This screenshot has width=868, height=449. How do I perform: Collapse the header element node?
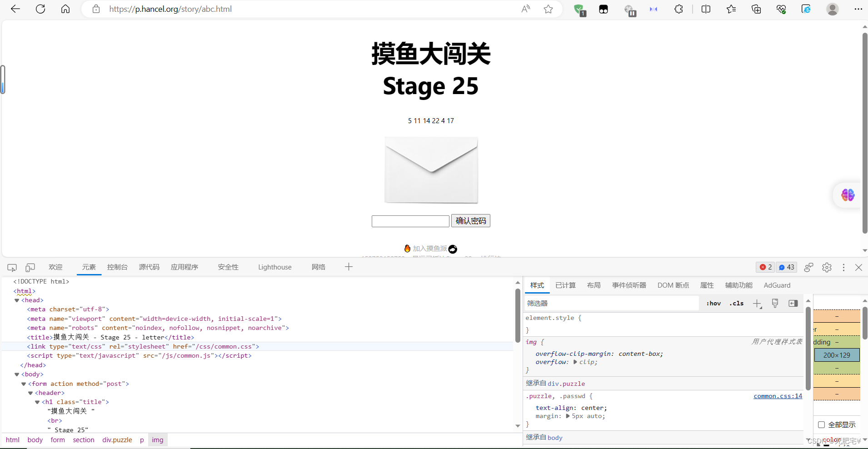point(30,393)
